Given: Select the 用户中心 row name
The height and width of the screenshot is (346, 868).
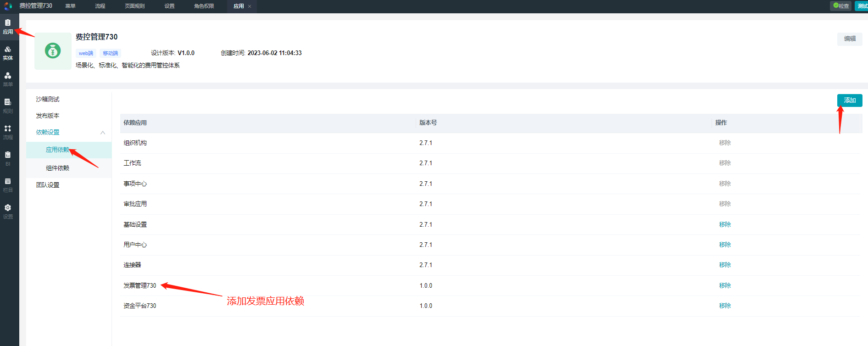Looking at the screenshot, I should [x=135, y=245].
